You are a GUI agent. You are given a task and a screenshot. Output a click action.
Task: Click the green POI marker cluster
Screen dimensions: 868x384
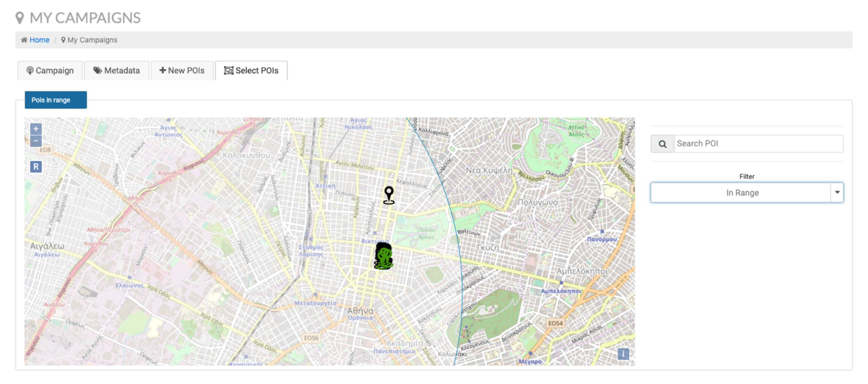point(383,257)
